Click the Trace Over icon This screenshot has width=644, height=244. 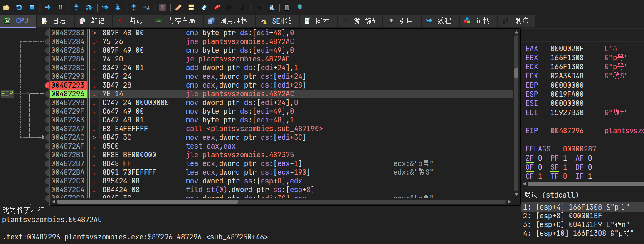point(118,7)
